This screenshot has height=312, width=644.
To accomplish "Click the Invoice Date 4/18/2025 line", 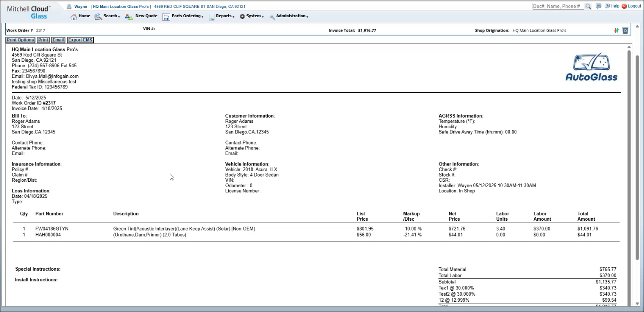I will [x=37, y=109].
